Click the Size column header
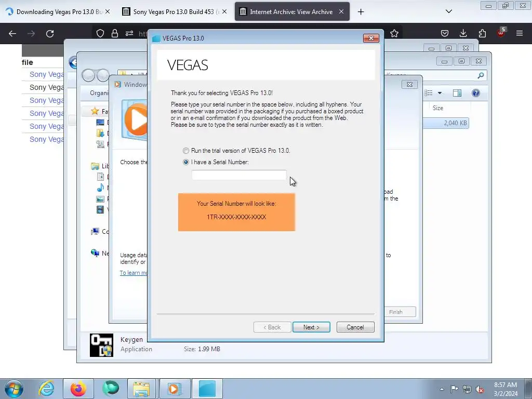 click(x=437, y=108)
